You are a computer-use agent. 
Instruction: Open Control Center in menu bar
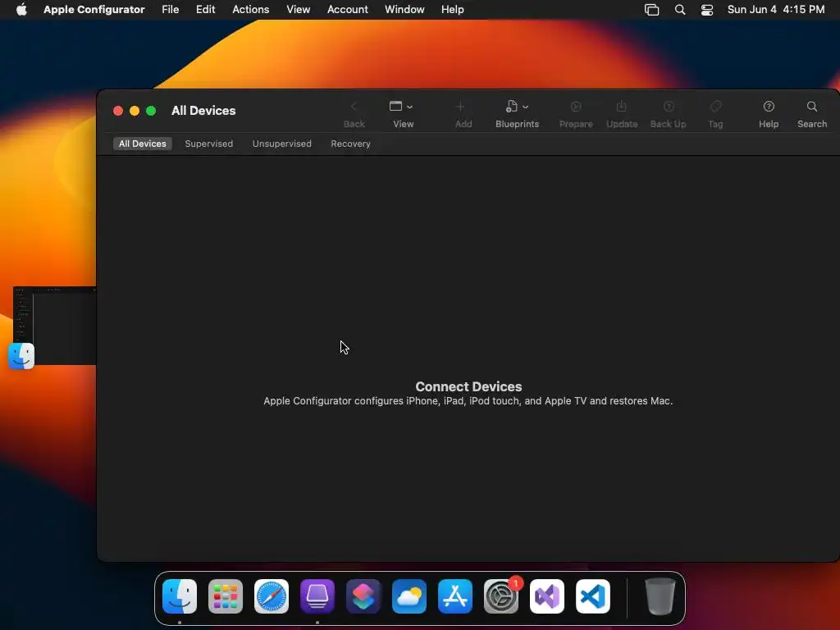coord(707,10)
